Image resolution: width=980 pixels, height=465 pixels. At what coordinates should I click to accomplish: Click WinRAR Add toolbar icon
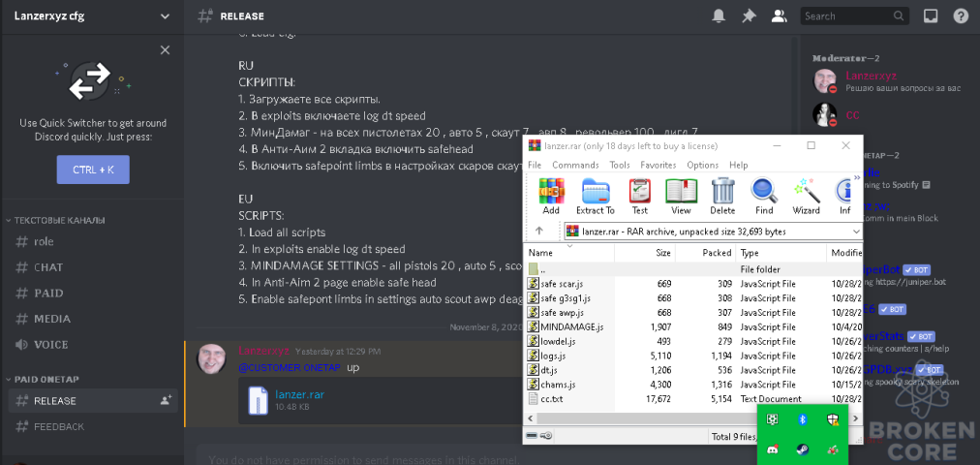(551, 196)
